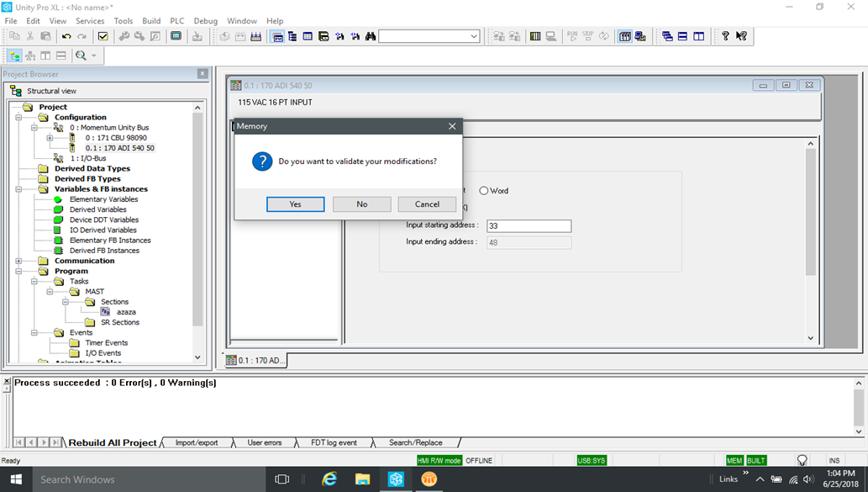The image size is (868, 492).
Task: Open File Explorer from the taskbar
Action: pos(363,479)
